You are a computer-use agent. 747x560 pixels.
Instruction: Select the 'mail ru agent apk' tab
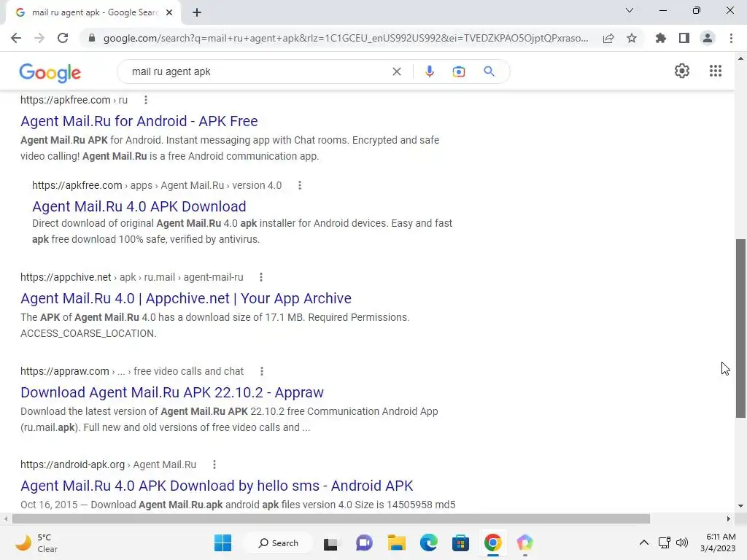93,12
